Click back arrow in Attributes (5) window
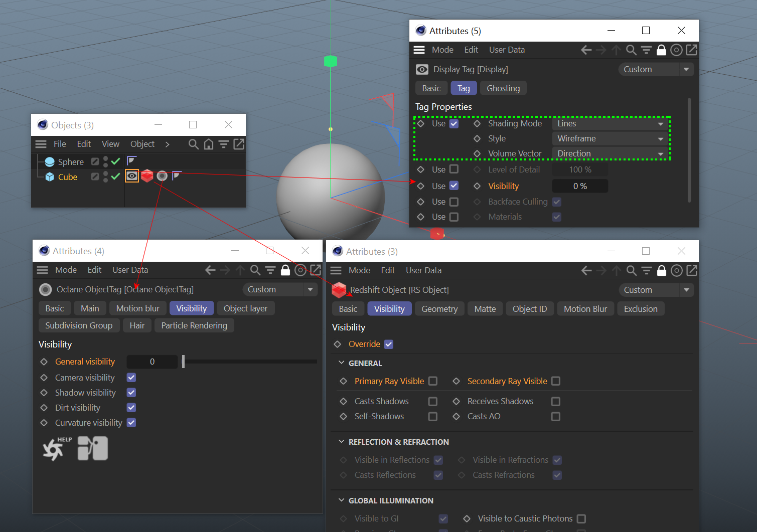Screen dimensions: 757x532 click(x=586, y=50)
